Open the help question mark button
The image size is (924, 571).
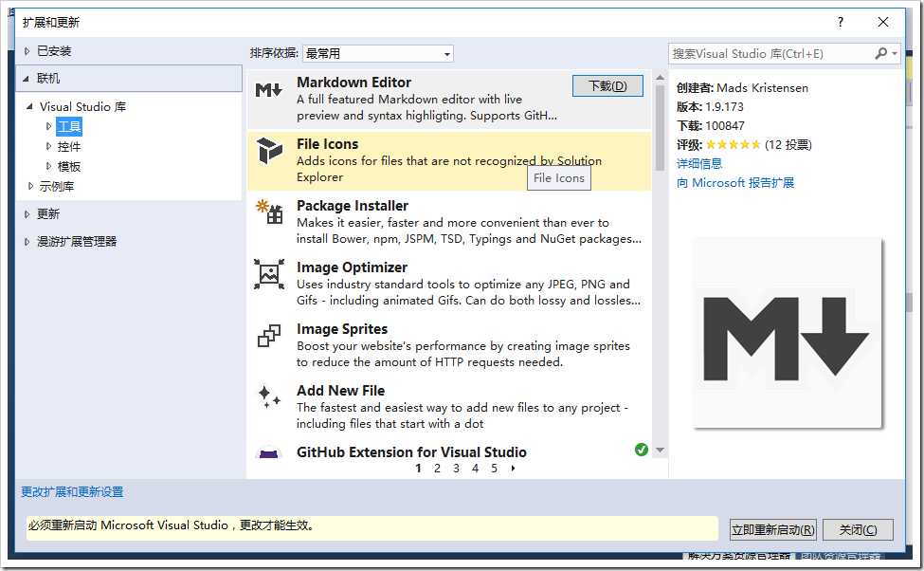click(x=841, y=22)
